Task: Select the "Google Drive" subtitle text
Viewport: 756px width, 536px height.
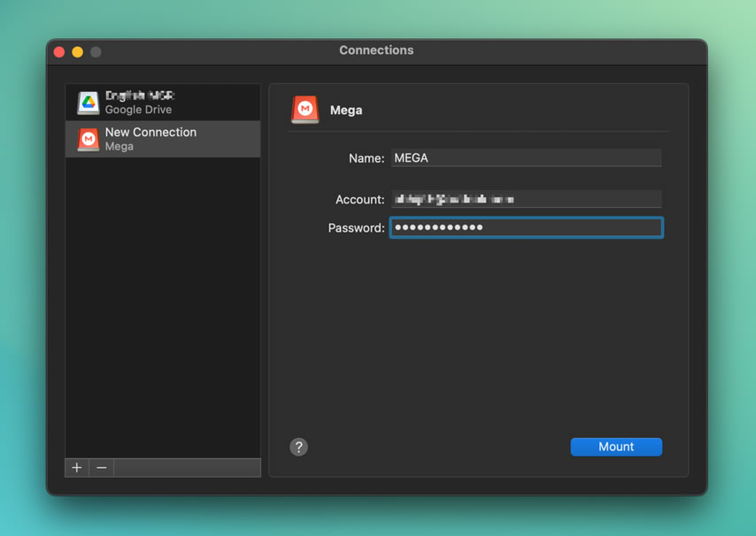Action: [138, 110]
